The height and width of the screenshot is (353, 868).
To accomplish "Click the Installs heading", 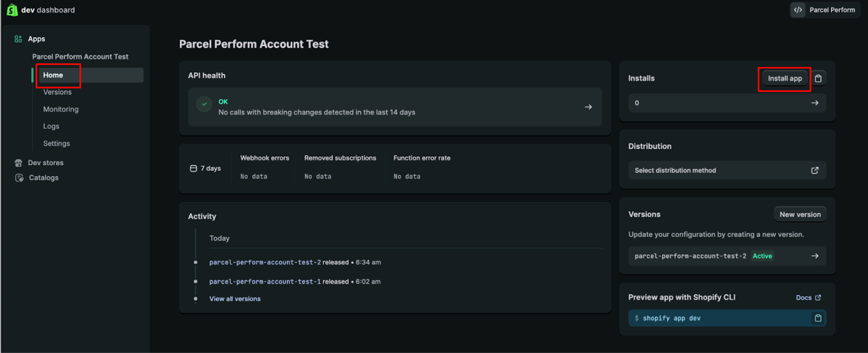I will click(x=641, y=78).
